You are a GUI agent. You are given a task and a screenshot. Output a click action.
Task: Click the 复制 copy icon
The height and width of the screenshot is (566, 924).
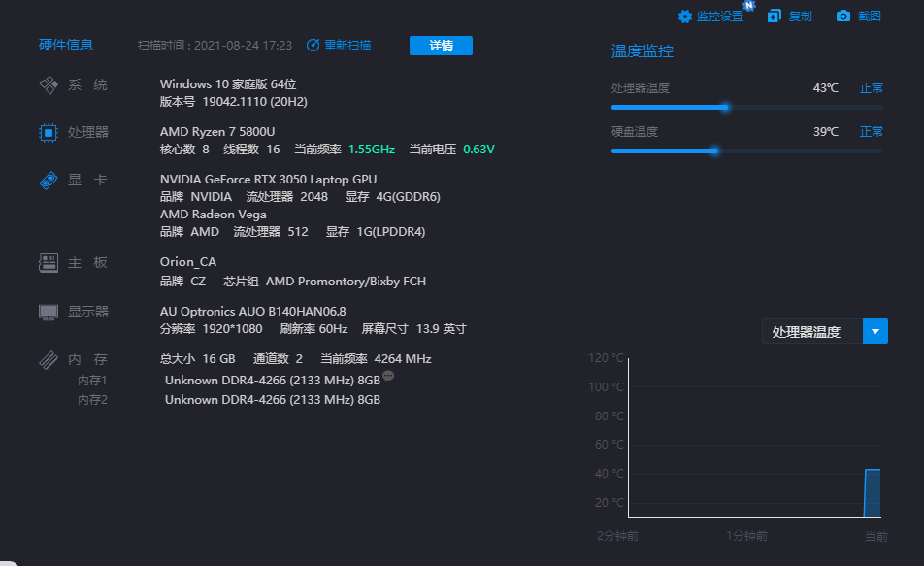click(x=774, y=16)
